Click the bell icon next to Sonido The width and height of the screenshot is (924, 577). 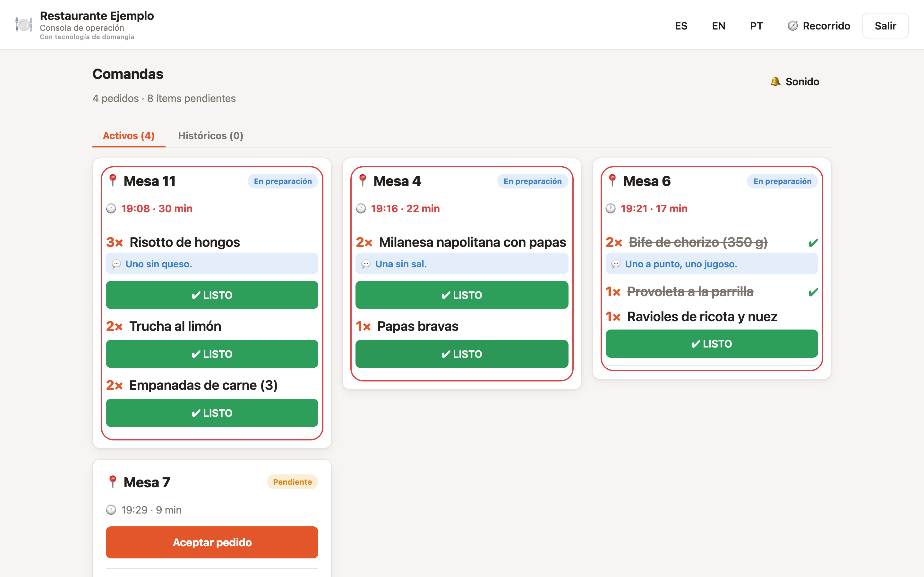(775, 81)
